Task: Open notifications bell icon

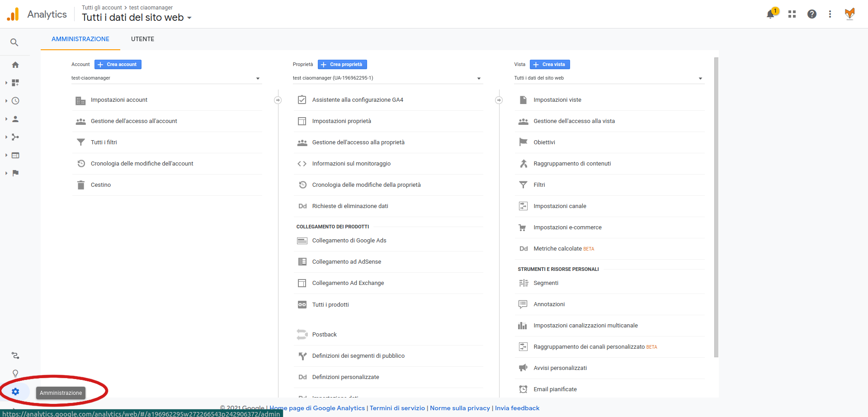Action: (770, 14)
